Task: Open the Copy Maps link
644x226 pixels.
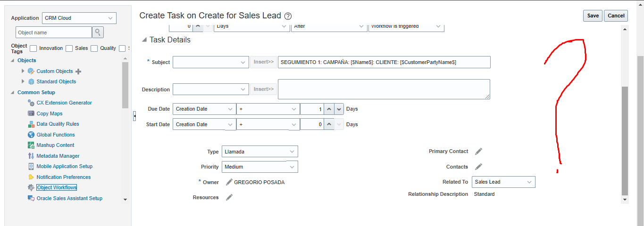Action: pos(50,113)
